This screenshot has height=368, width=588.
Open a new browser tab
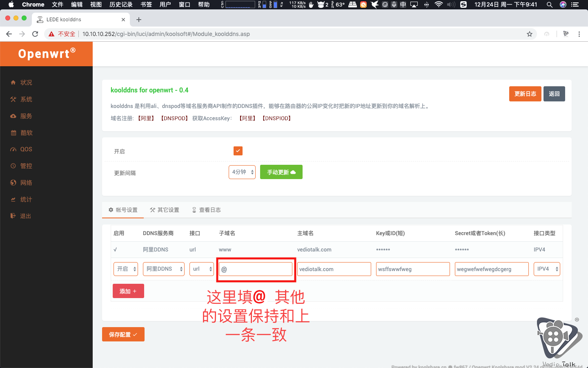tap(139, 19)
